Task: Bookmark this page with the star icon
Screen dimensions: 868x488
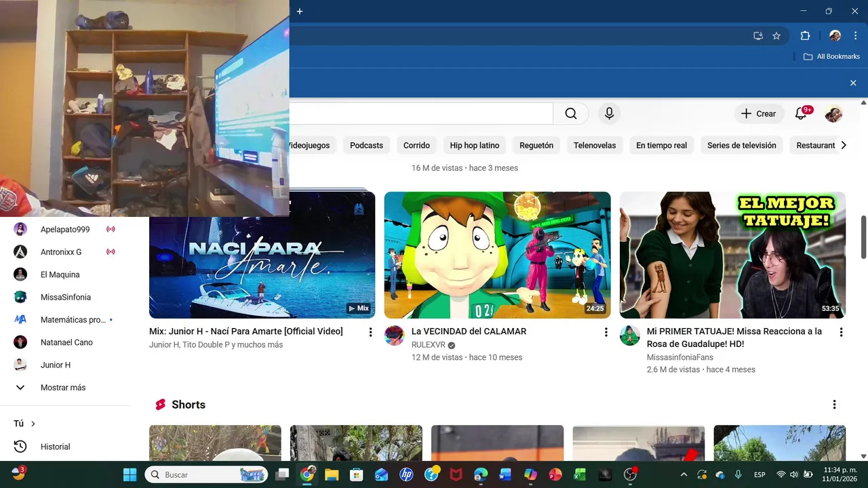Action: click(x=776, y=36)
